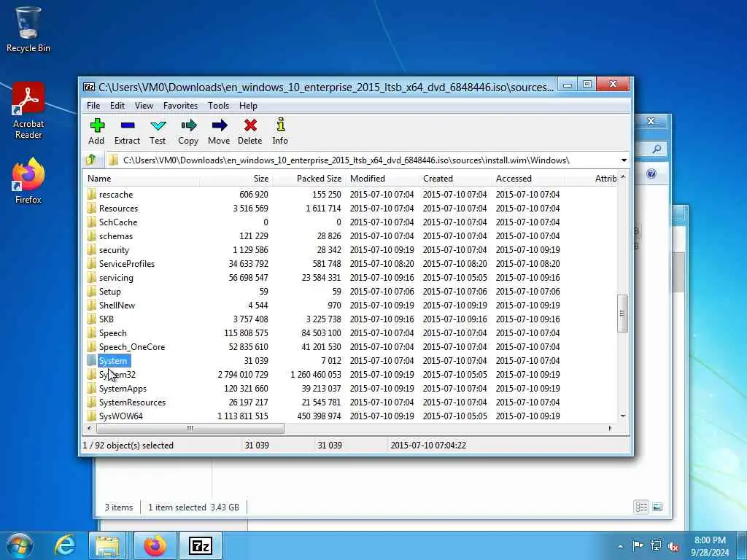This screenshot has height=560, width=747.
Task: Sort by the Created column header
Action: pos(455,179)
